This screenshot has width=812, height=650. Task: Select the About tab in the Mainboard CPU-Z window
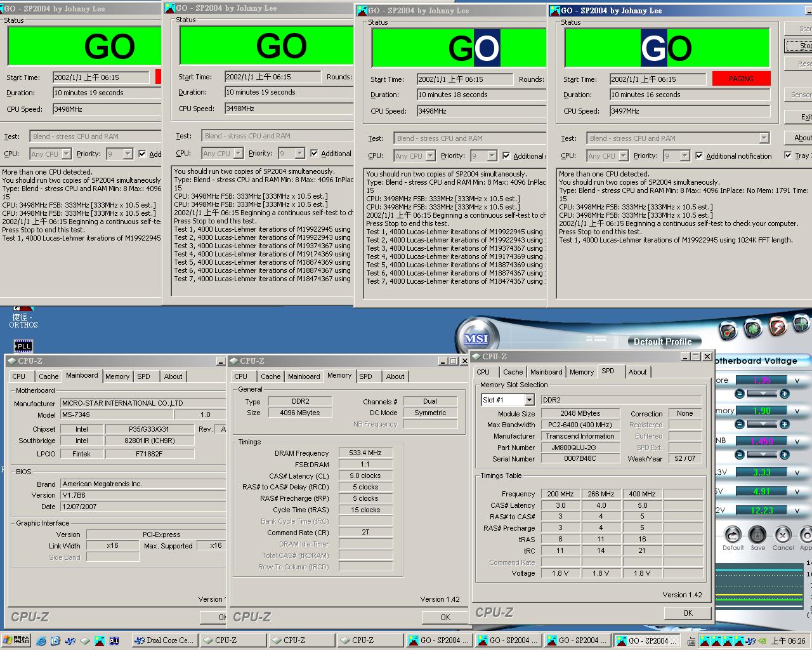pos(173,376)
